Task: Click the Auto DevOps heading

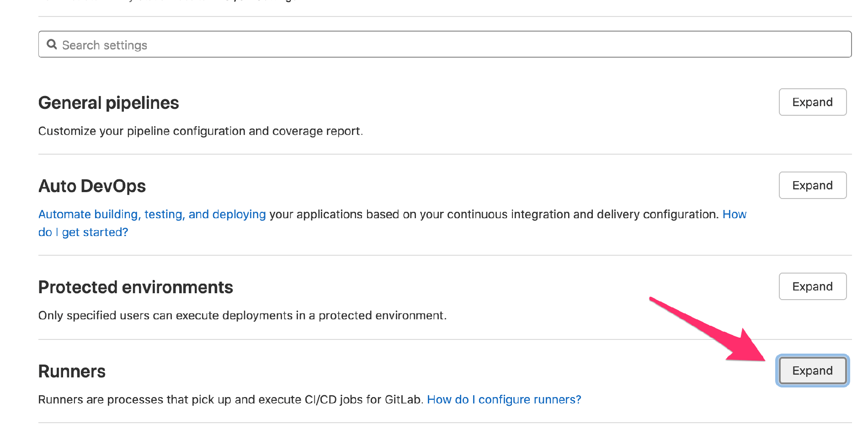Action: (92, 186)
